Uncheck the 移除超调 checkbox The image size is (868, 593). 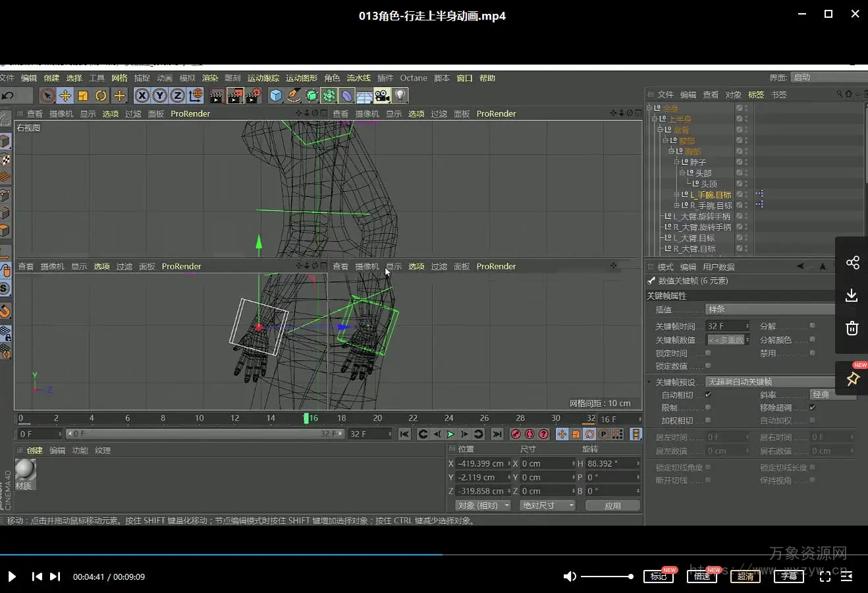tap(813, 407)
